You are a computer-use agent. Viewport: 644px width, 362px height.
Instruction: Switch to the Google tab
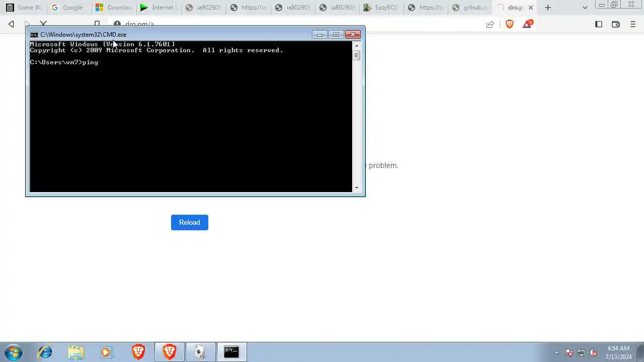[69, 8]
